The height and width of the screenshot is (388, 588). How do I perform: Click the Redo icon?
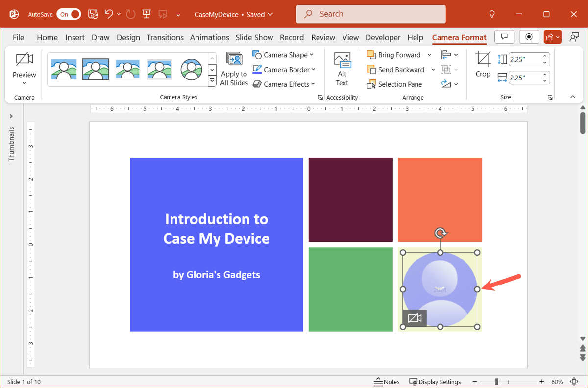tap(130, 14)
